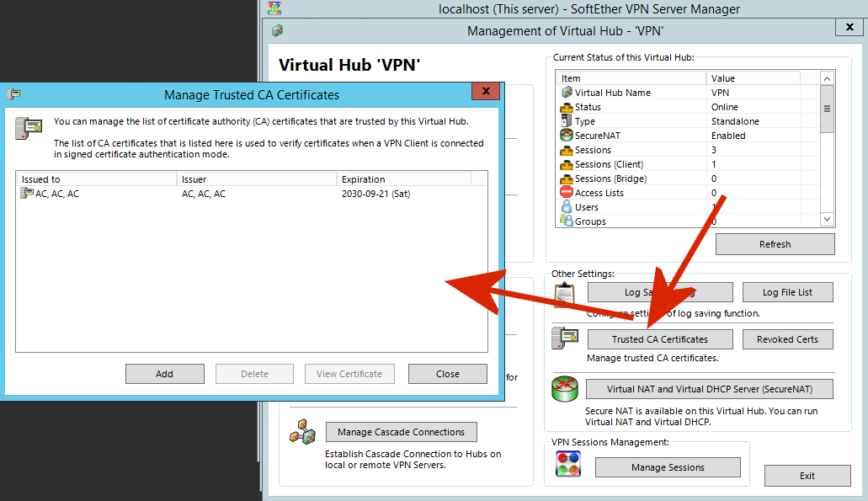This screenshot has width=868, height=501.
Task: Open the Log File List
Action: [787, 292]
